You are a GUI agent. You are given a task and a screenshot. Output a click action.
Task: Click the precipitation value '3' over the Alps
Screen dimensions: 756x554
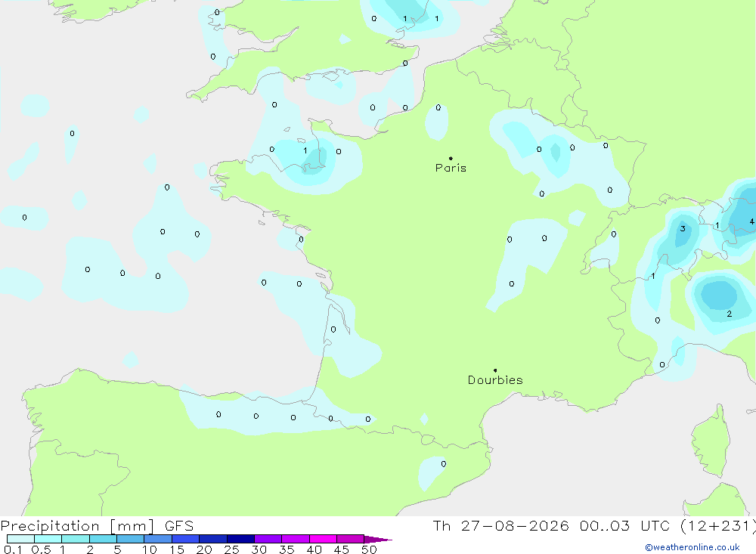(x=683, y=228)
